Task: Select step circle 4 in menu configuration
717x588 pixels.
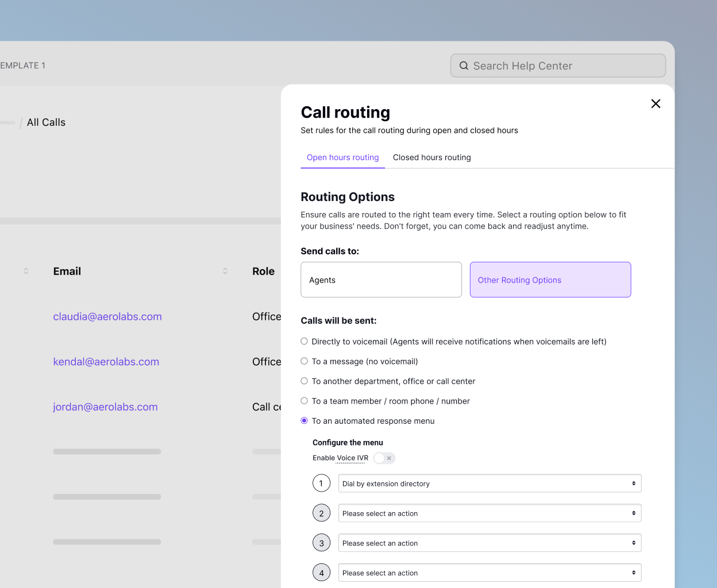Action: (x=321, y=572)
